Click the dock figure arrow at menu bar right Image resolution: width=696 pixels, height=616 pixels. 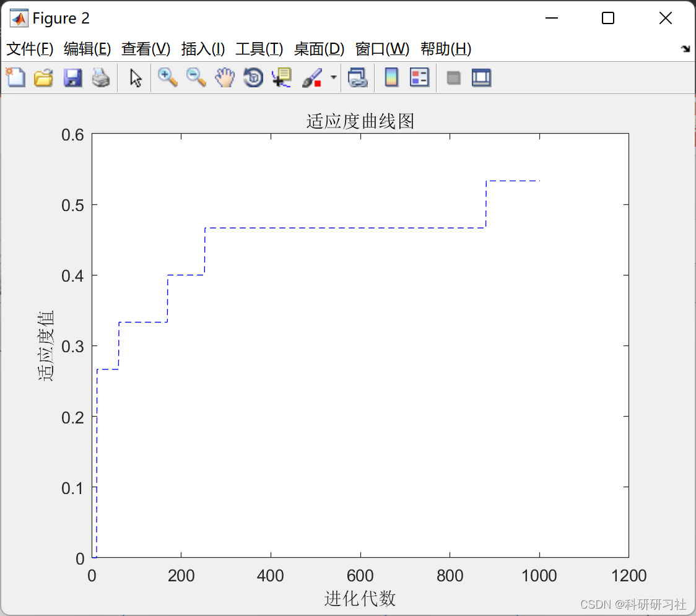(686, 48)
